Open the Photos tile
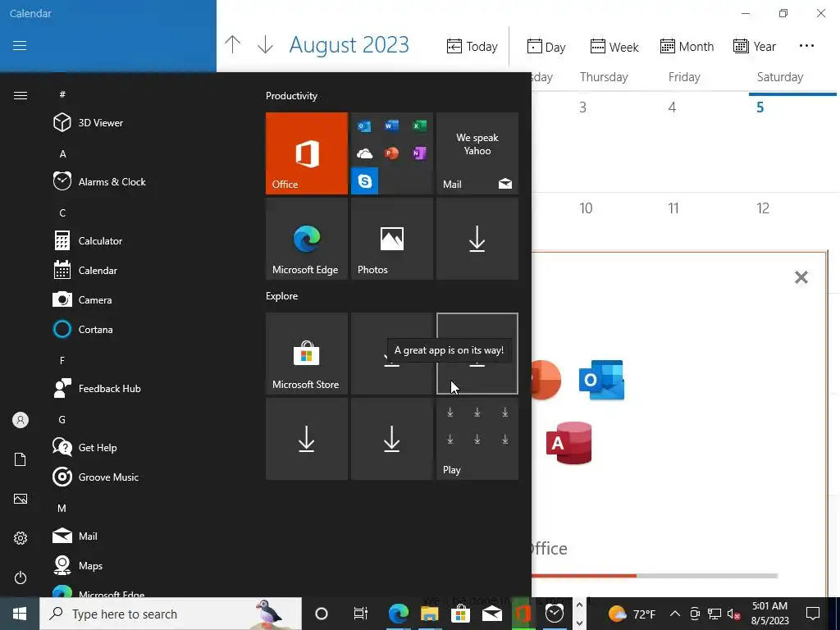The image size is (840, 630). pyautogui.click(x=391, y=239)
